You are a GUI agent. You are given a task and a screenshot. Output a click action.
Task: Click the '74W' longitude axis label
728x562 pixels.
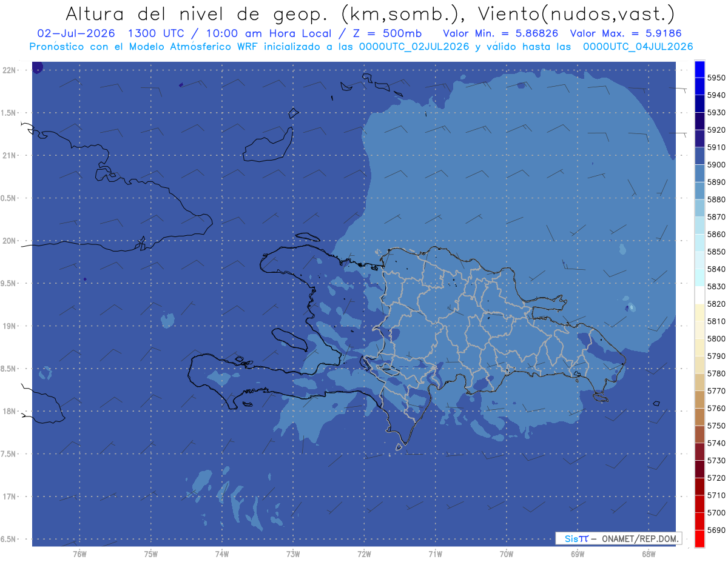tap(221, 554)
